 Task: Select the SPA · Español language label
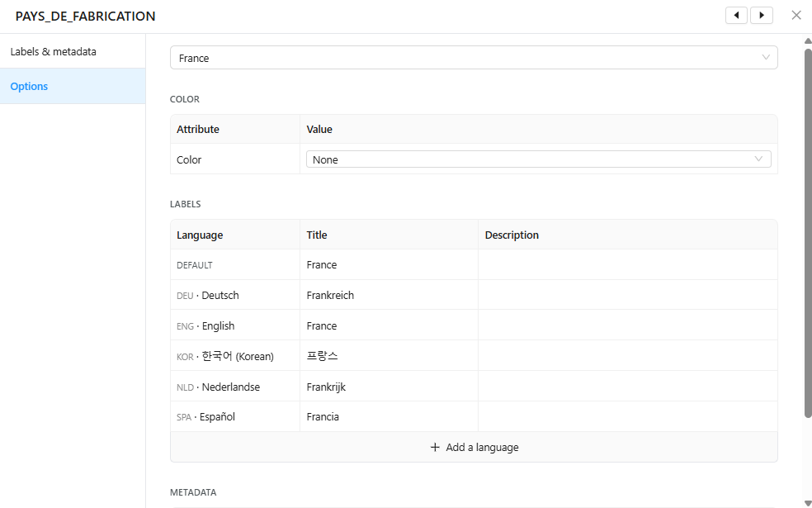coord(205,417)
